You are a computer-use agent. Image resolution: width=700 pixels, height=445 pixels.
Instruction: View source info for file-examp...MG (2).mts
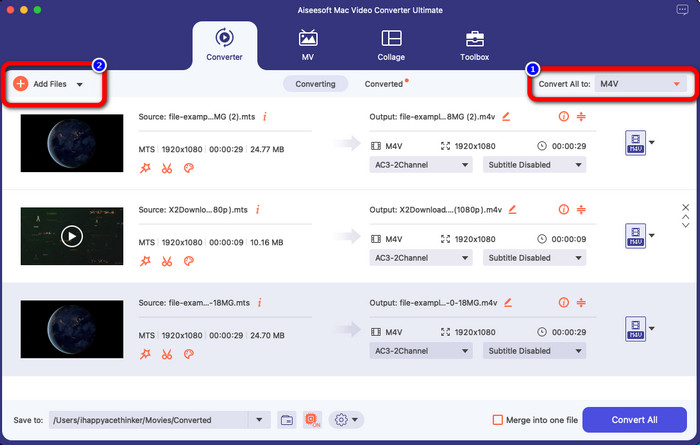(265, 117)
